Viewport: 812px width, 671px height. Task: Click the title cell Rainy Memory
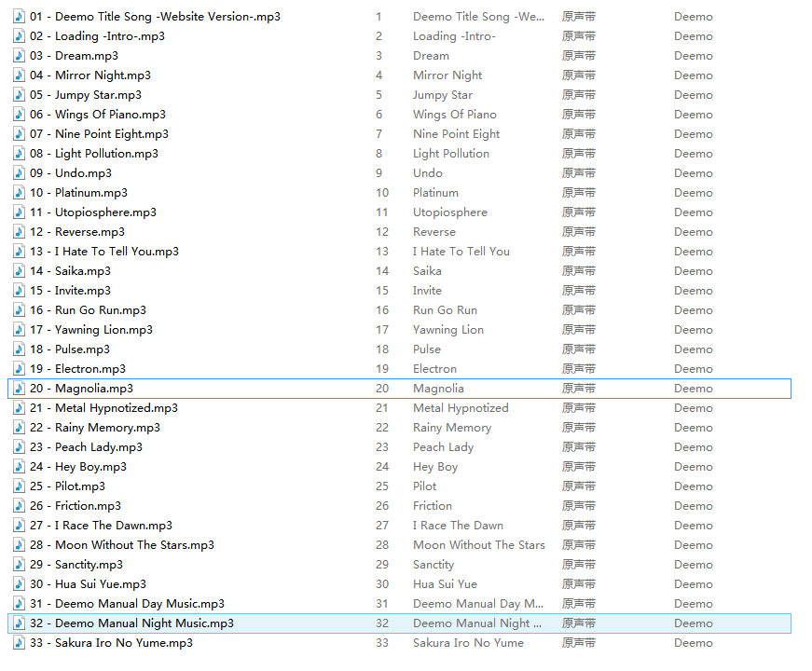click(x=452, y=428)
